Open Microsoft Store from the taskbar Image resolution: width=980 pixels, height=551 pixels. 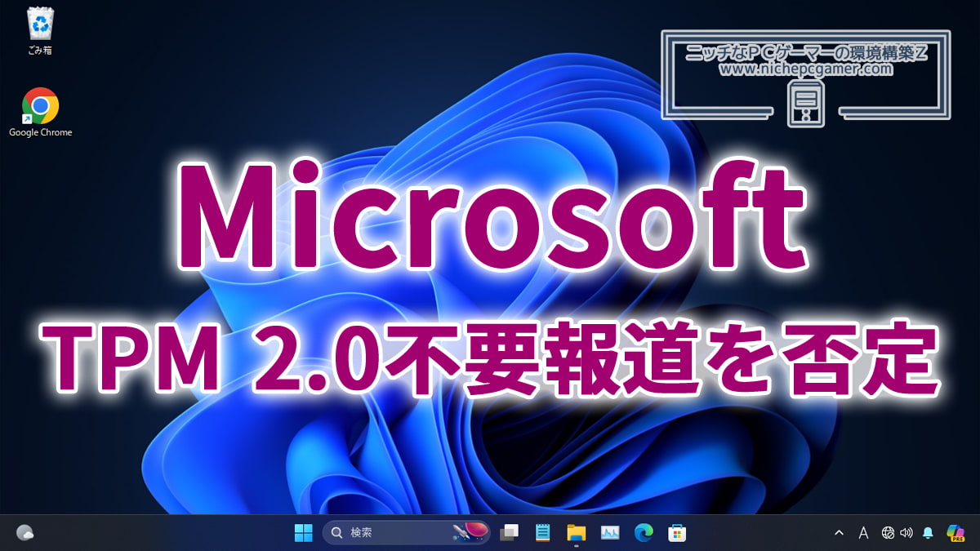coord(677,533)
